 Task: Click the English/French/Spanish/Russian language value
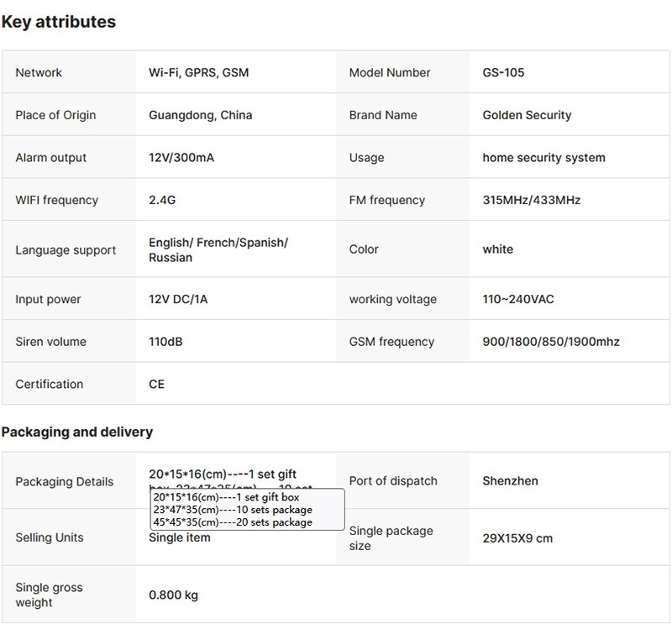[x=218, y=250]
